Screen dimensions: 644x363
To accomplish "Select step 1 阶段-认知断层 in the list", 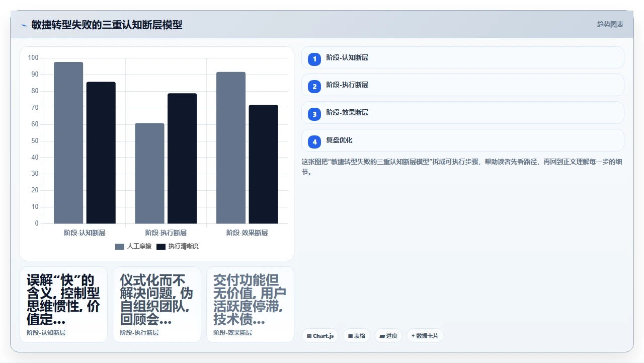I will tap(462, 57).
